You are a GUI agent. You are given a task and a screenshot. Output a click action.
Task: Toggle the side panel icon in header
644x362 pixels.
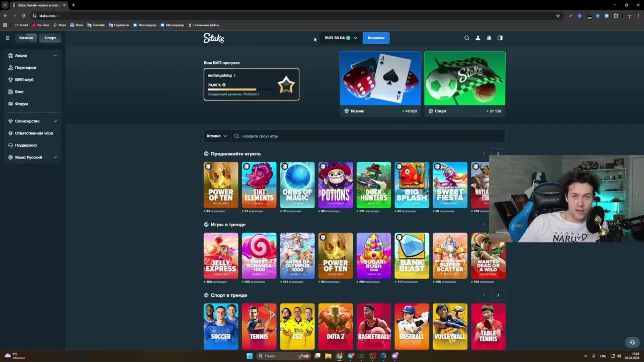(500, 38)
